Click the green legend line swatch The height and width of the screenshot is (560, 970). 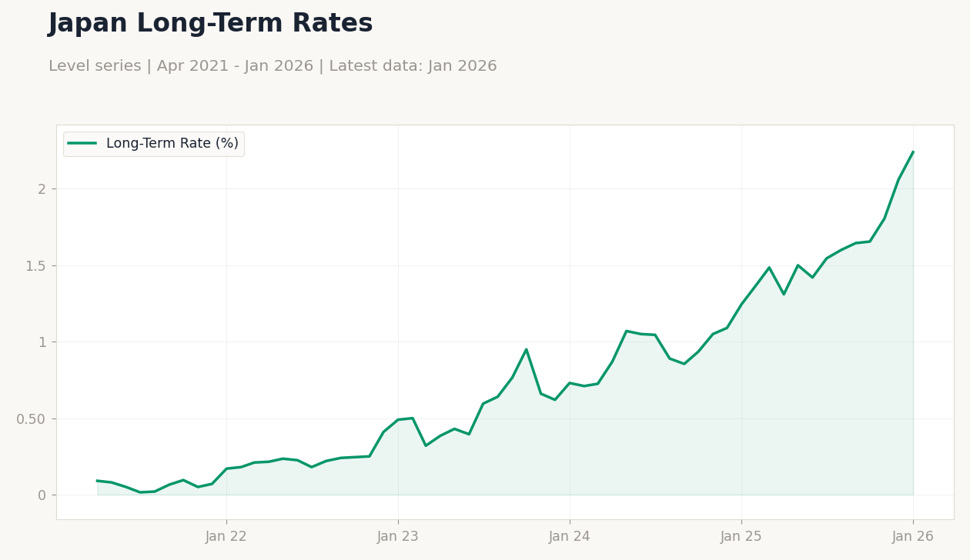click(82, 144)
